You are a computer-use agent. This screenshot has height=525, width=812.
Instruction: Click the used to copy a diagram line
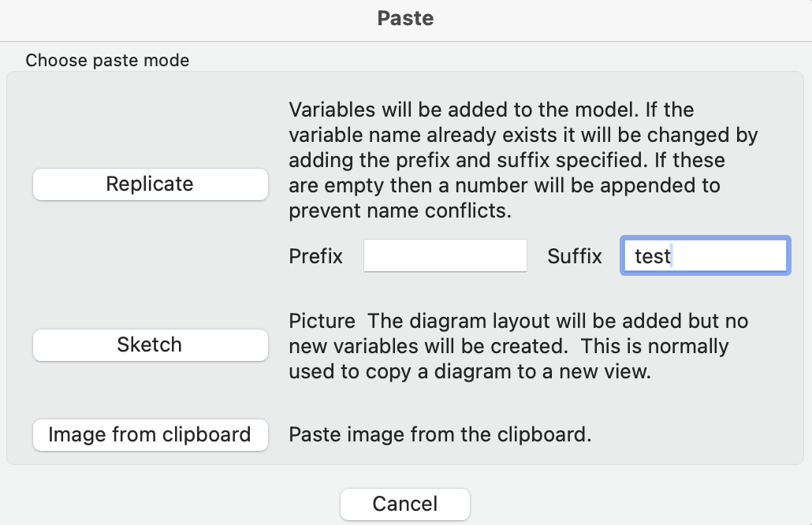[x=470, y=372]
